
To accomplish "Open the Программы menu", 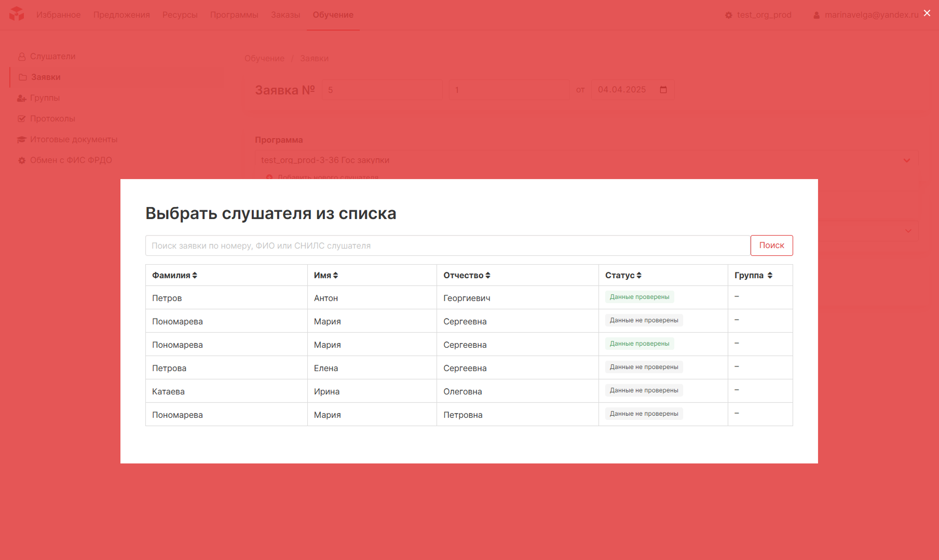I will pyautogui.click(x=234, y=15).
